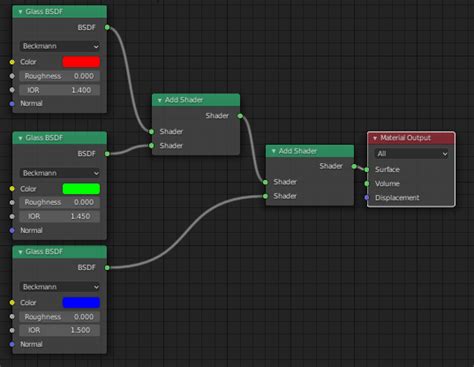This screenshot has width=474, height=367.
Task: Collapse the first Add Shader node
Action: coord(160,100)
